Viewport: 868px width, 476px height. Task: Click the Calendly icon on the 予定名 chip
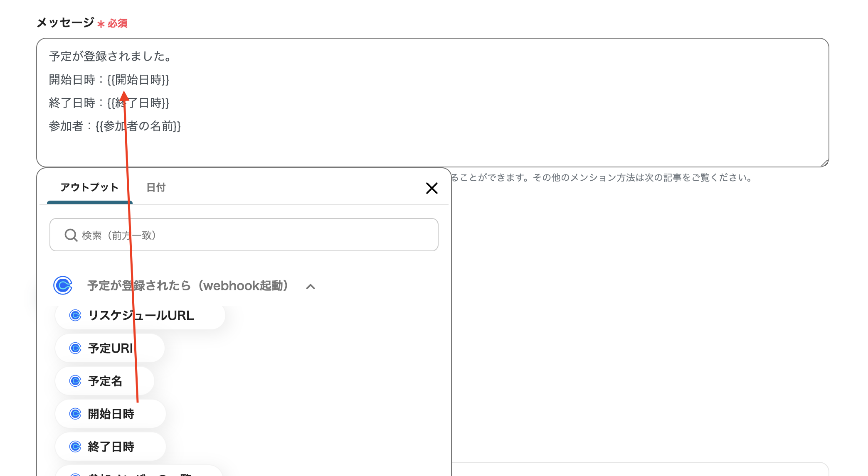pyautogui.click(x=75, y=381)
